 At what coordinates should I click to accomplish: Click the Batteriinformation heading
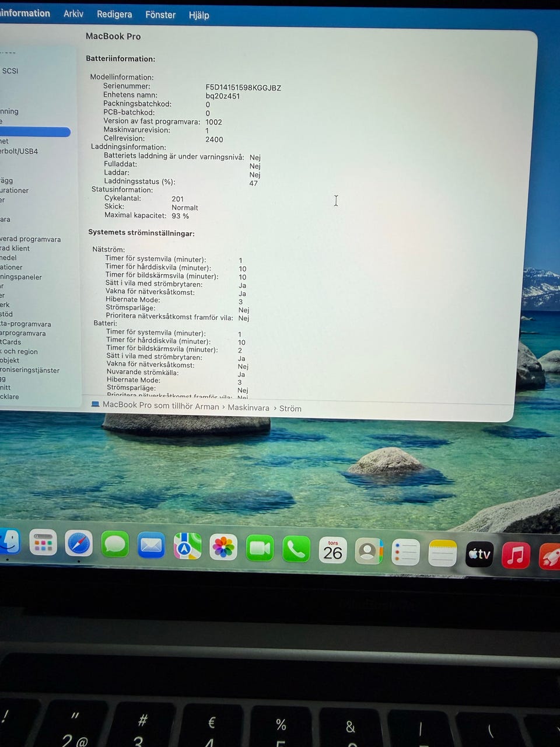click(x=120, y=59)
